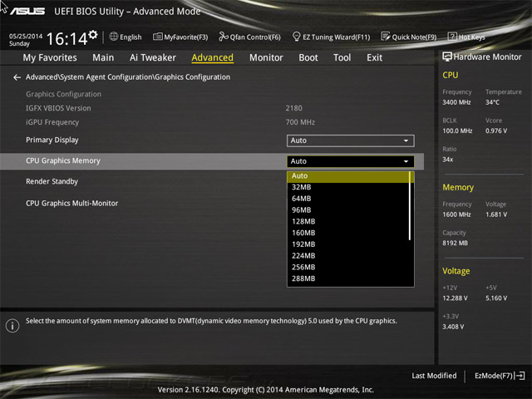Switch to EzMode(F7)
The width and height of the screenshot is (532, 399).
(x=500, y=376)
